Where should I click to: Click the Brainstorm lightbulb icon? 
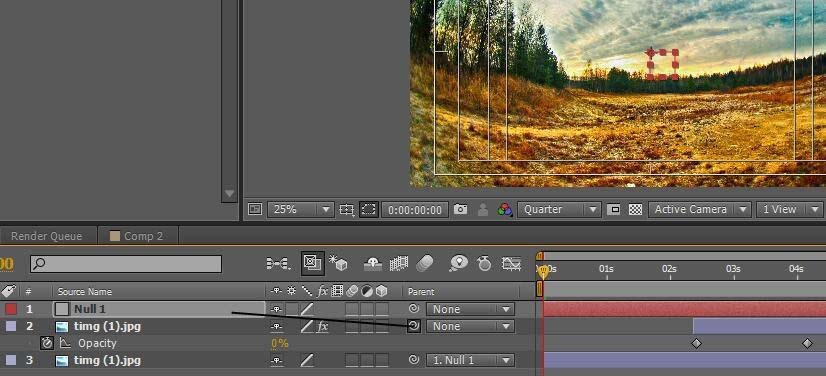[458, 263]
